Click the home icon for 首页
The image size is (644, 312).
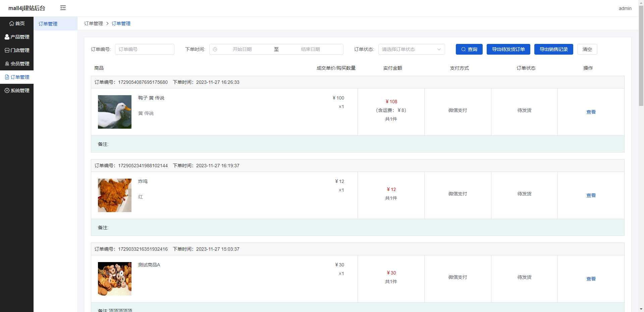[x=12, y=23]
